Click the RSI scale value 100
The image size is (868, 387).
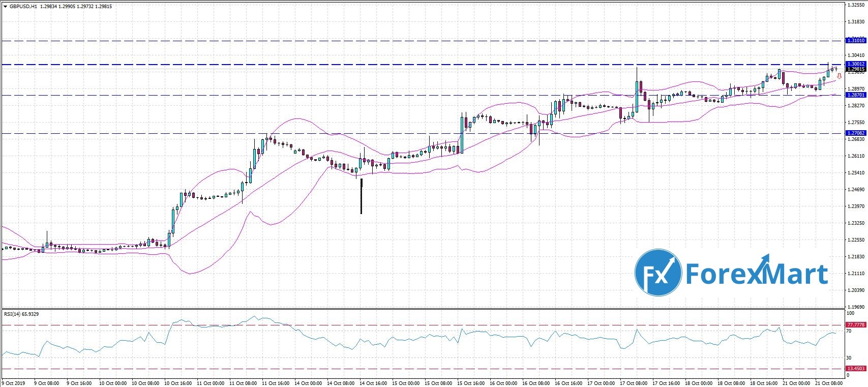pyautogui.click(x=849, y=314)
